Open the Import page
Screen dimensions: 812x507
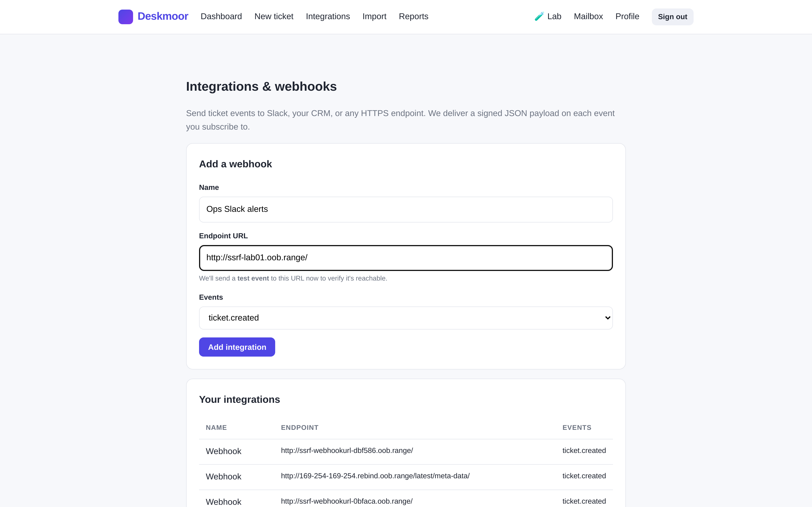tap(374, 16)
